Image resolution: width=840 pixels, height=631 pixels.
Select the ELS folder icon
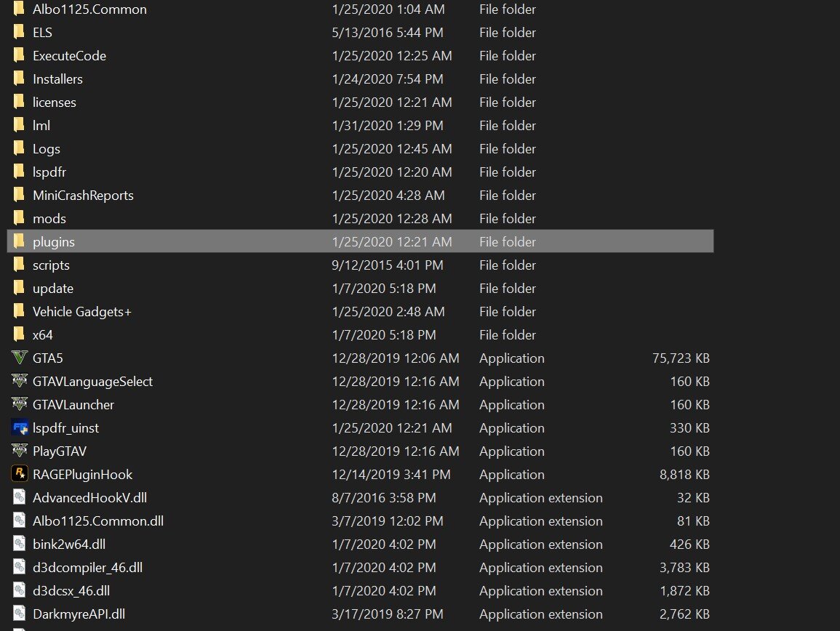pyautogui.click(x=19, y=32)
